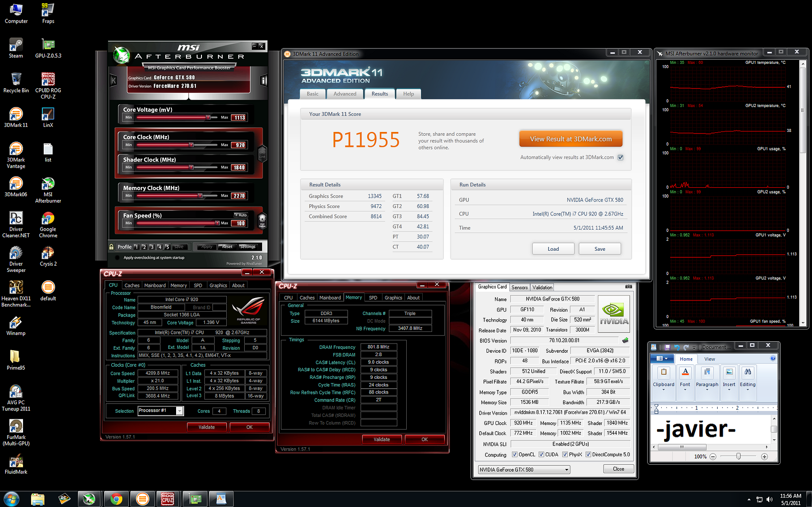Open the WordPad application menu button

pyautogui.click(x=662, y=359)
